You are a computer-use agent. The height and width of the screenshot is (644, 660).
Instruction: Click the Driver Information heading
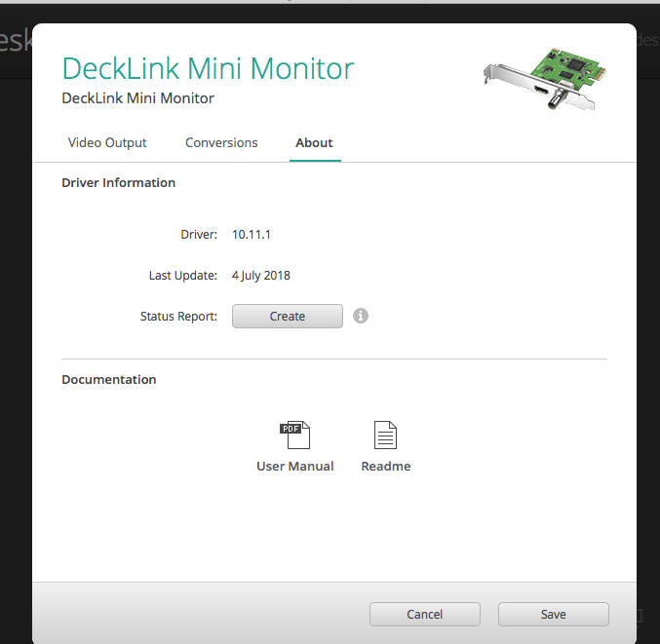tap(118, 182)
